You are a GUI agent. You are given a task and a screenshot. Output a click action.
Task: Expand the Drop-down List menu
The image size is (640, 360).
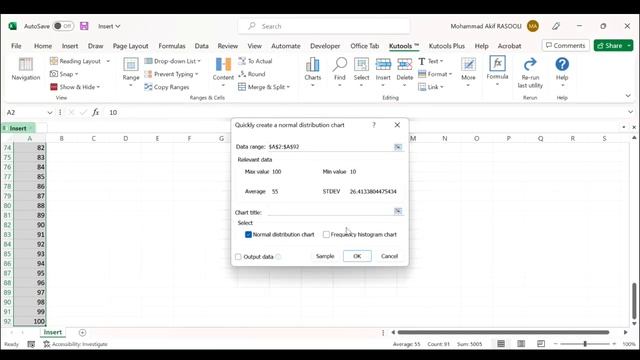click(x=199, y=61)
